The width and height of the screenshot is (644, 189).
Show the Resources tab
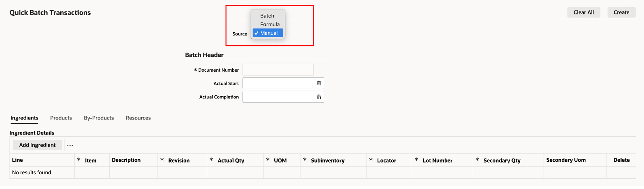pyautogui.click(x=138, y=118)
